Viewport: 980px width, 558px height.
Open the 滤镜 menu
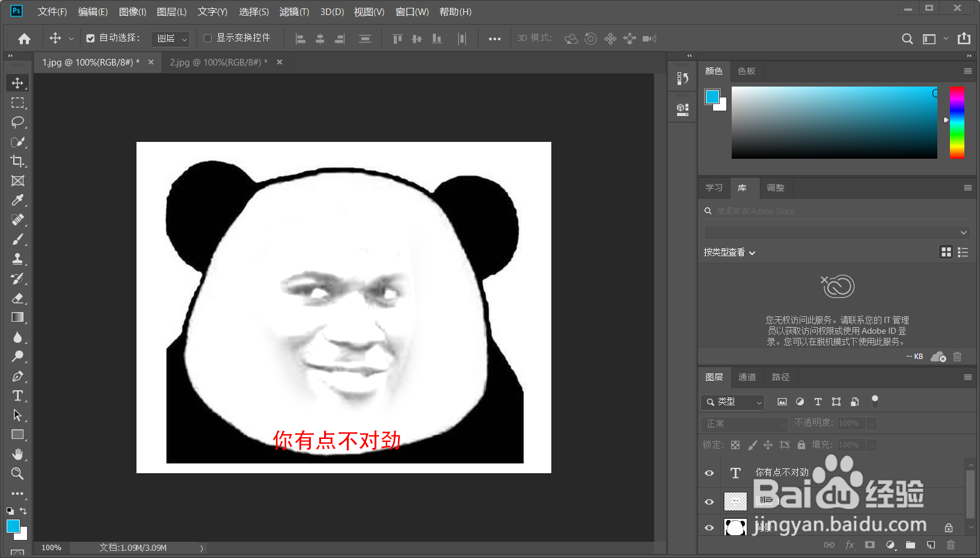point(294,11)
